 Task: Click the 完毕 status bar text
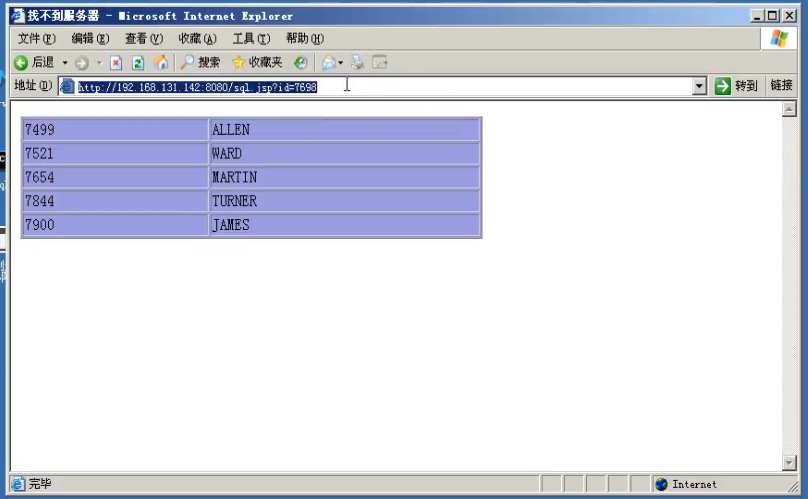click(x=40, y=484)
